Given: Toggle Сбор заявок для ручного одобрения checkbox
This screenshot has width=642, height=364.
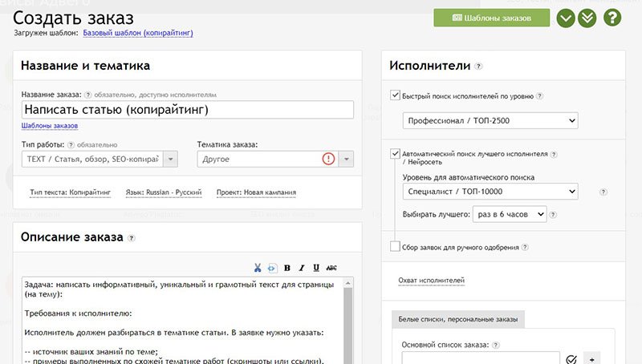Looking at the screenshot, I should pos(395,246).
